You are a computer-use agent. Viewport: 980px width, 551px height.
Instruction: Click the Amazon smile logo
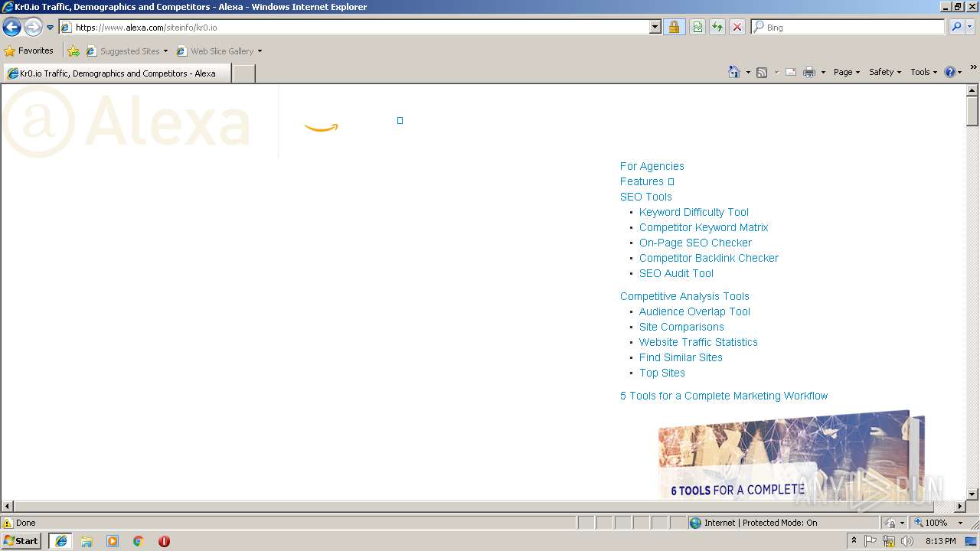point(321,127)
